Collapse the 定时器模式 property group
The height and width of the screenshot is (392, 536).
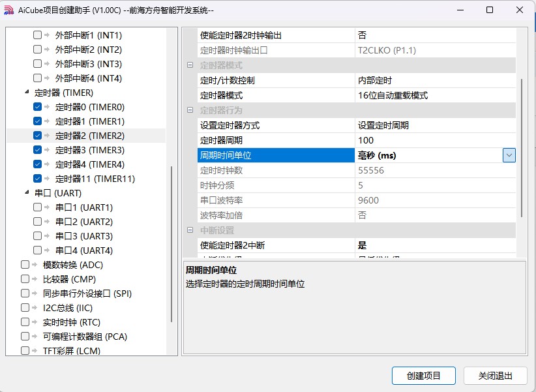[190, 65]
